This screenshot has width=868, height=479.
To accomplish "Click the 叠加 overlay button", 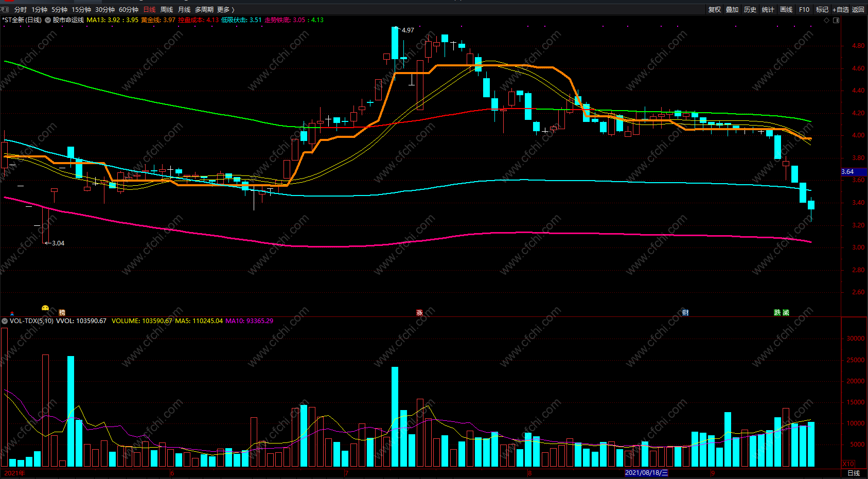I will (x=732, y=10).
